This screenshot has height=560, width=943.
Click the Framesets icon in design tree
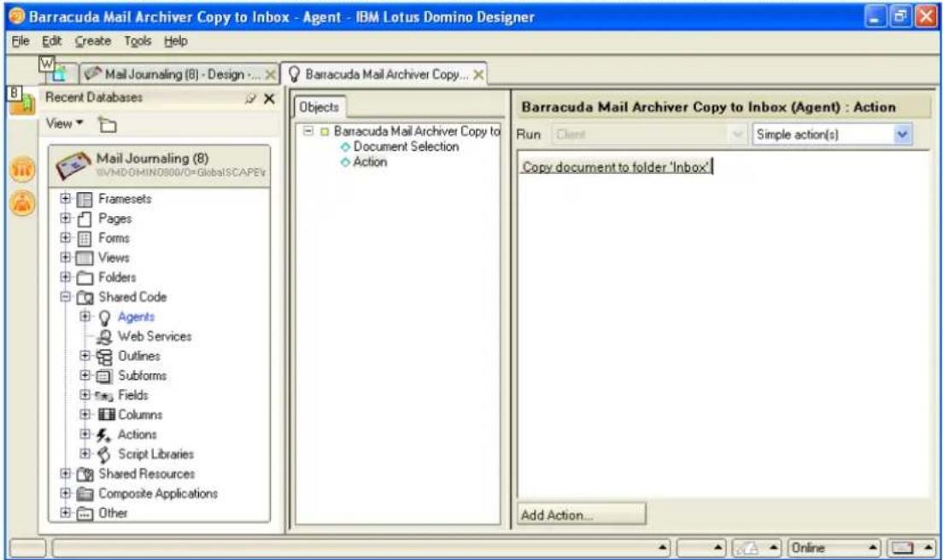pos(85,199)
